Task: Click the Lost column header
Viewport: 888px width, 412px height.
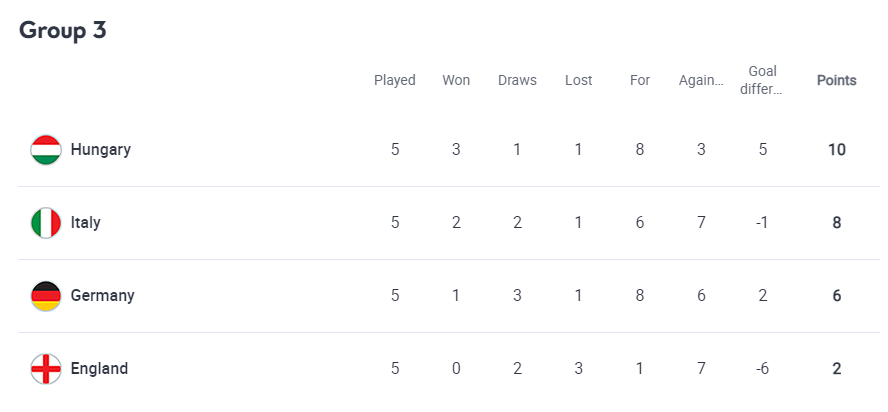Action: 578,80
